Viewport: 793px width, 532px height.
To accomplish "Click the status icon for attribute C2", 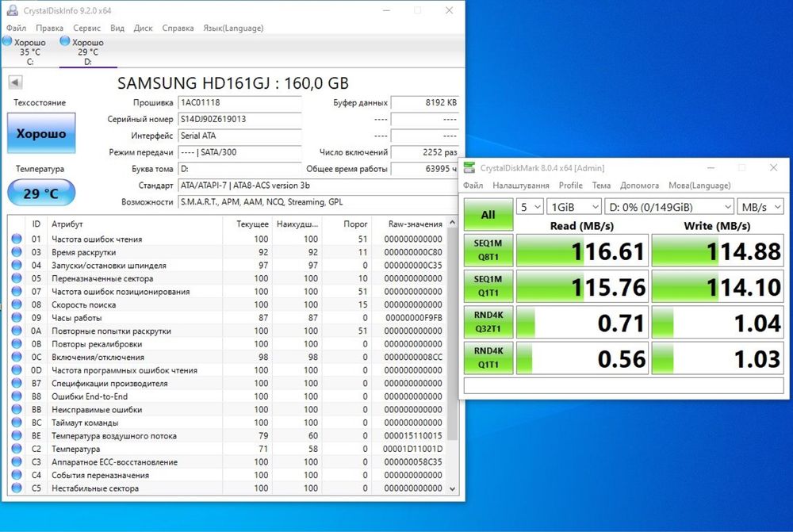I will pyautogui.click(x=17, y=449).
